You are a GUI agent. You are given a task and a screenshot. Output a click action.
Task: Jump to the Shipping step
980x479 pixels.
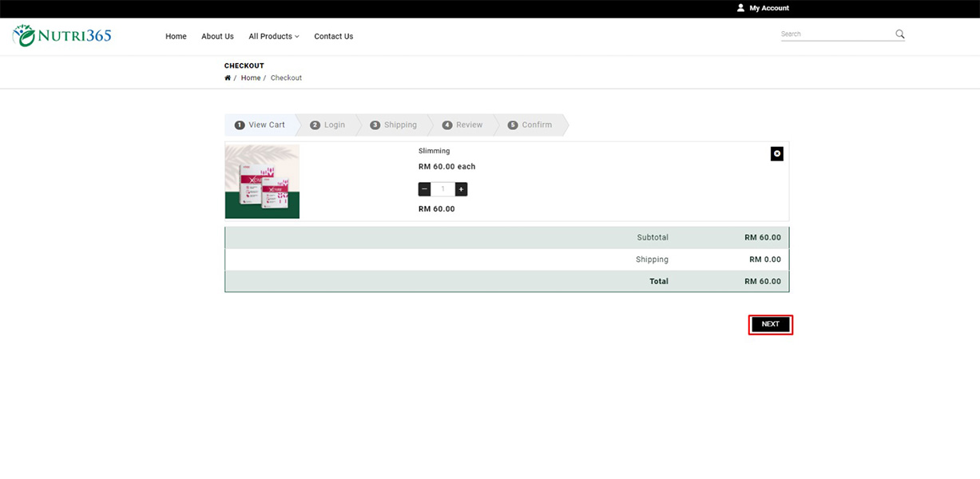tap(394, 125)
